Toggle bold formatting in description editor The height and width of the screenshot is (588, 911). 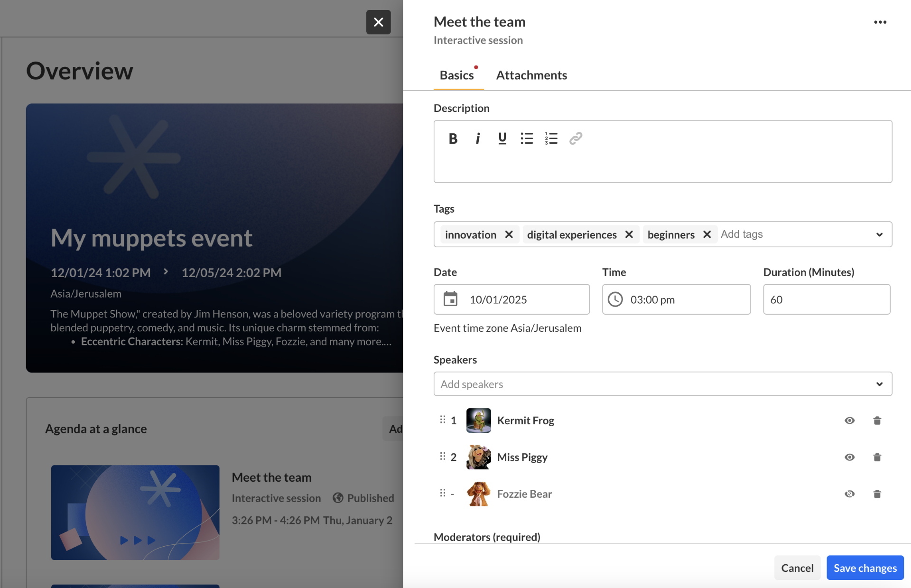(x=453, y=139)
